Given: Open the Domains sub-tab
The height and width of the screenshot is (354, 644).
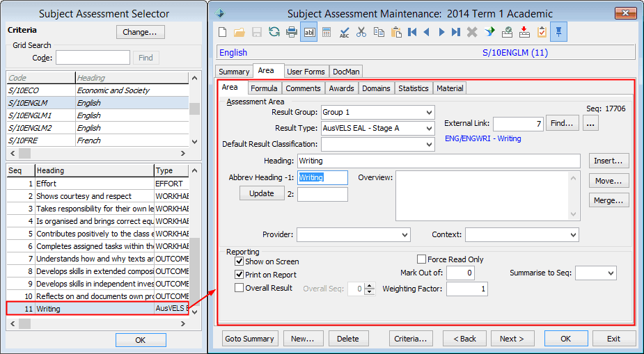Looking at the screenshot, I should pos(376,88).
